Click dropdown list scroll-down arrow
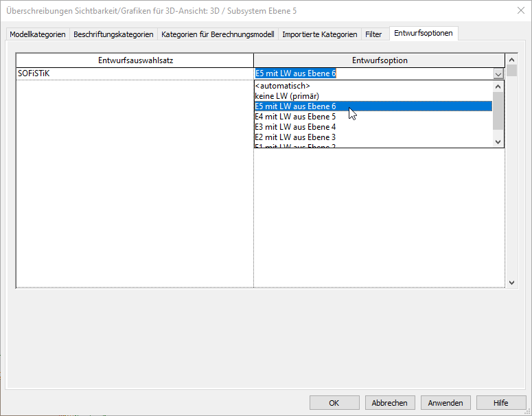Image resolution: width=532 pixels, height=416 pixels. click(x=498, y=141)
